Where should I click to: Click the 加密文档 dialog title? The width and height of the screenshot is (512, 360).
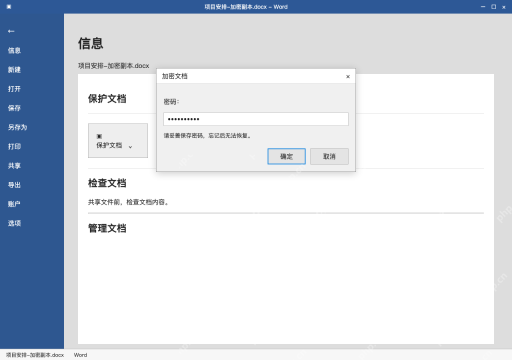tap(175, 76)
